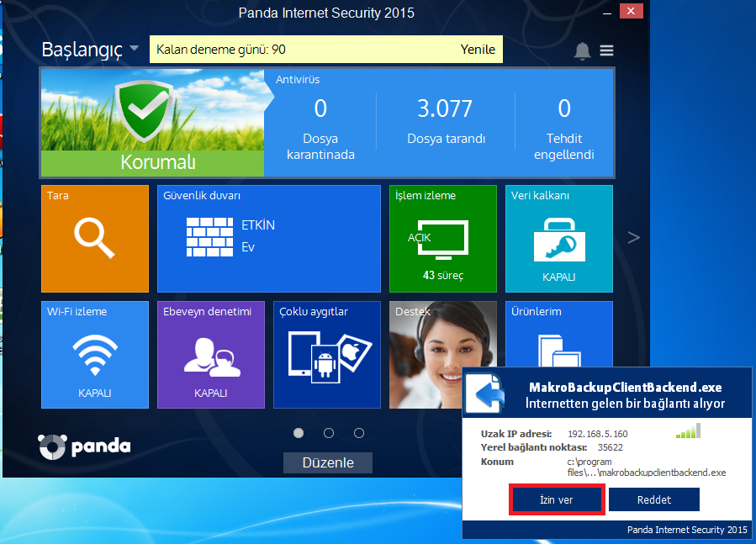Open the İşlem izleme process monitor tile
Image resolution: width=756 pixels, height=544 pixels.
[x=443, y=239]
